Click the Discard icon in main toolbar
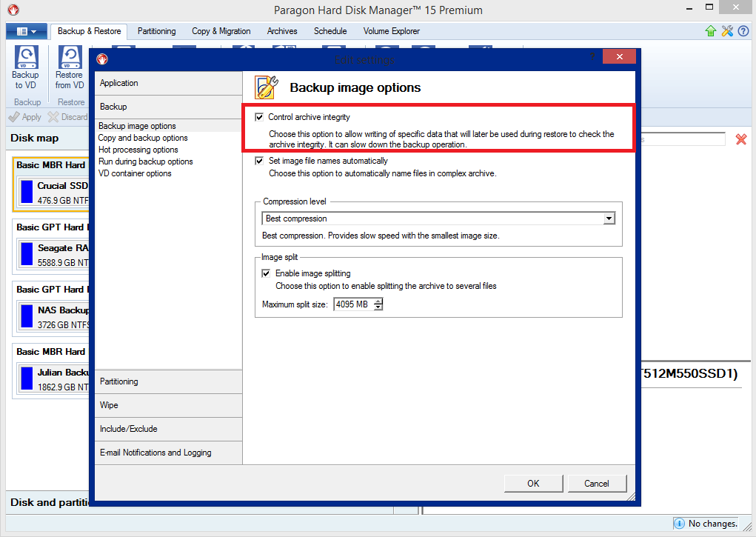This screenshot has width=756, height=537. point(53,117)
